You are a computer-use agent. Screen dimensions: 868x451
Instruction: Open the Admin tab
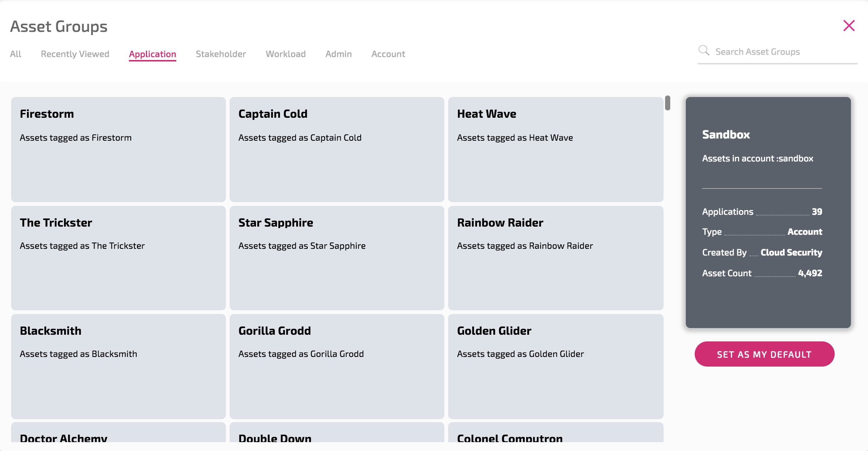click(338, 54)
